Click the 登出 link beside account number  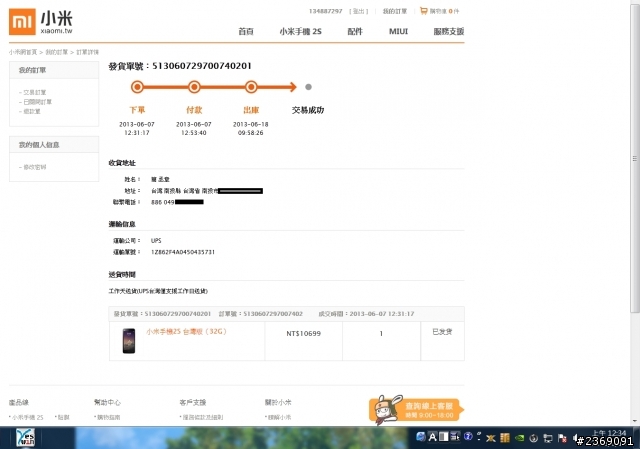(359, 11)
